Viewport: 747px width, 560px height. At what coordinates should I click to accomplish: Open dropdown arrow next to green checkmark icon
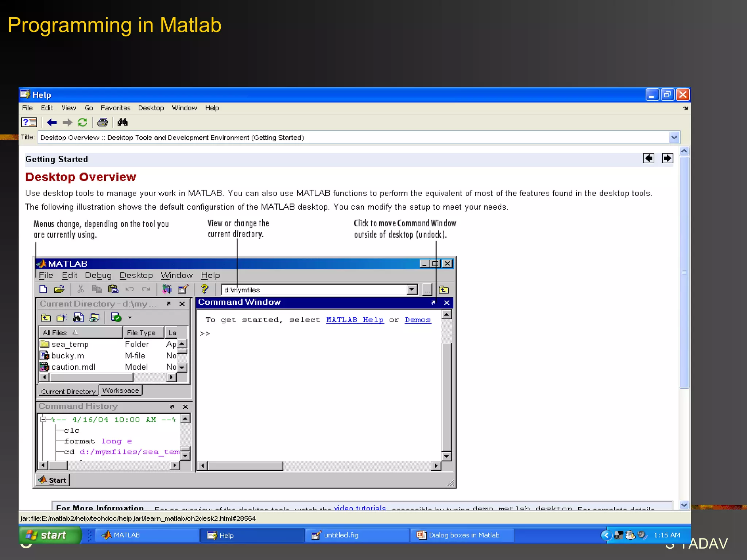[x=129, y=318]
